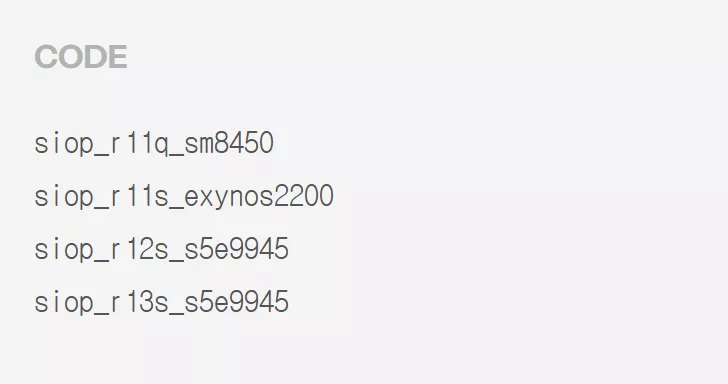Click siop prefix of the r13s line
728x384 pixels.
65,302
